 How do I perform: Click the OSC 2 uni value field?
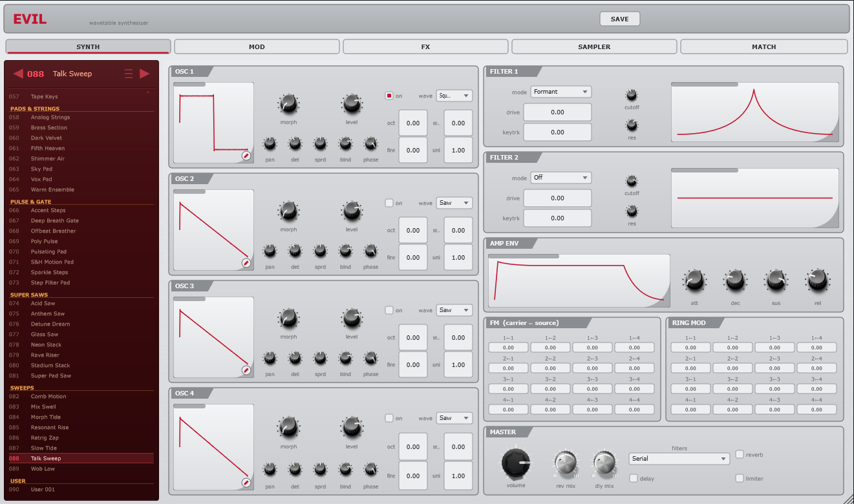458,257
